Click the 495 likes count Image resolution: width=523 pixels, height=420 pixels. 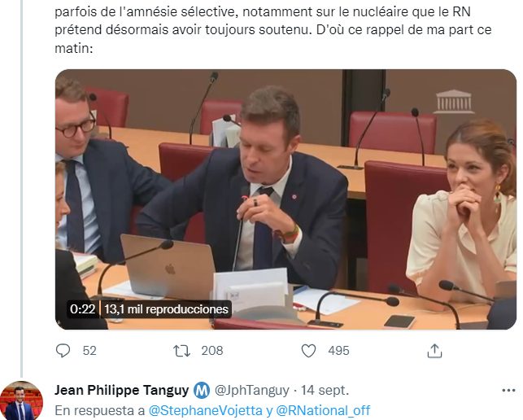[x=338, y=351]
